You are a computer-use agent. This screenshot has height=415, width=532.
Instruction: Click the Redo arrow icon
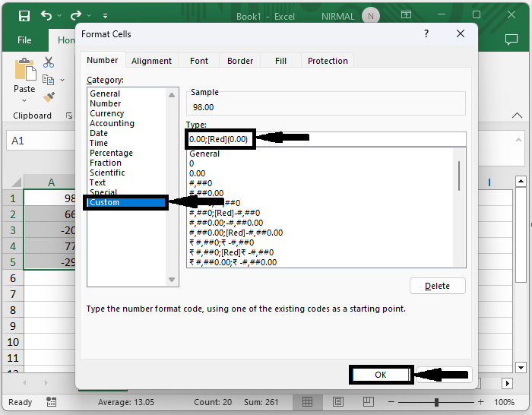pos(76,15)
